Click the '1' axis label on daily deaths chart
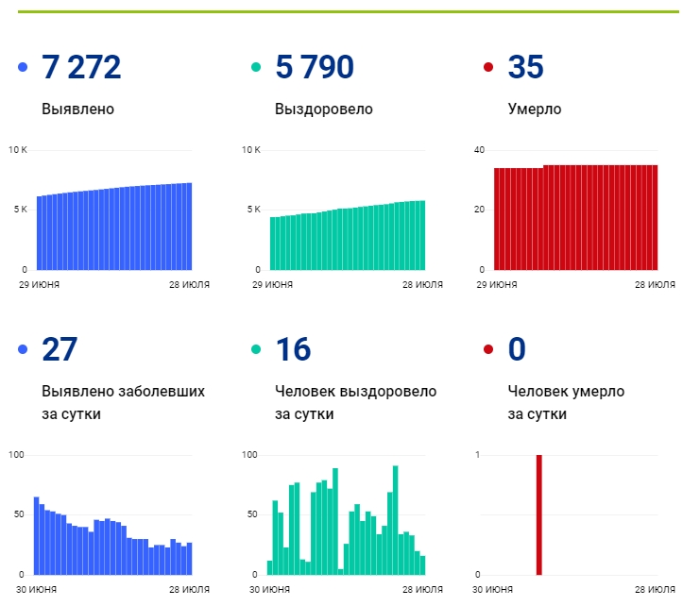 click(477, 454)
